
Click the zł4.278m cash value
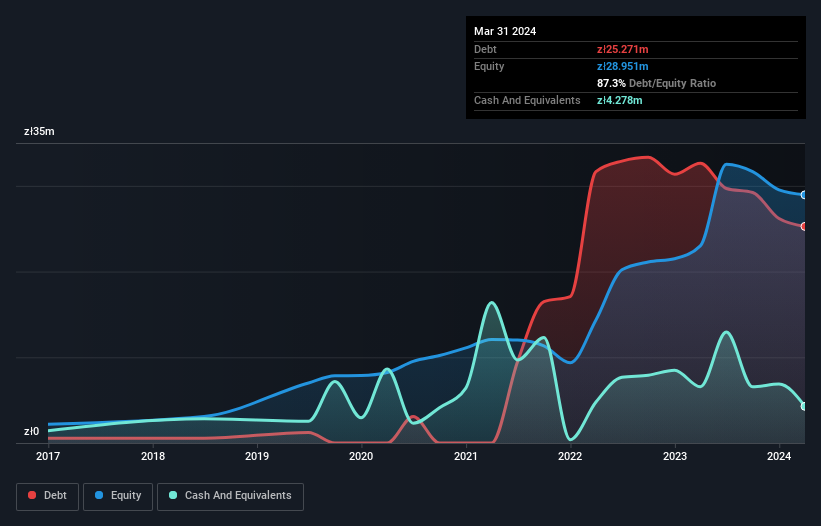click(619, 100)
